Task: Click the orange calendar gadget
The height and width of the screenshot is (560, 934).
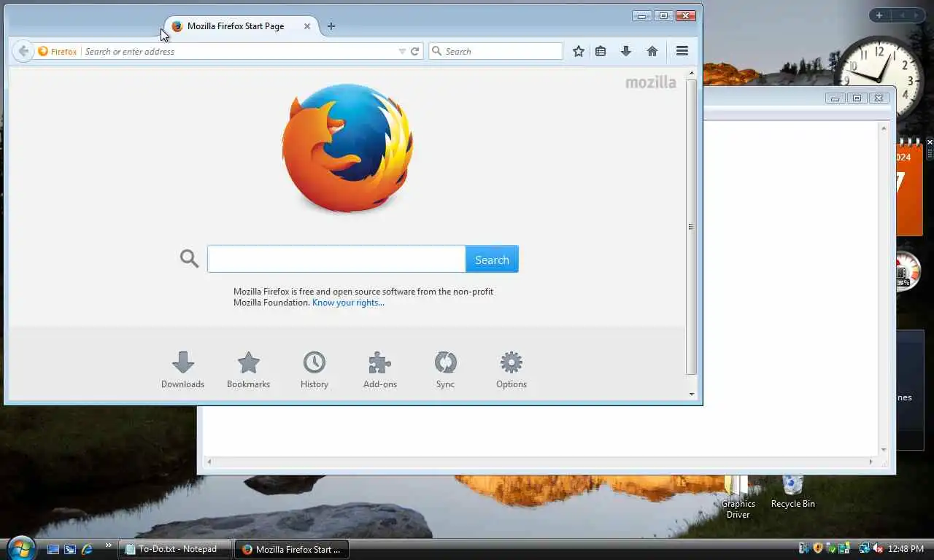Action: pos(909,188)
